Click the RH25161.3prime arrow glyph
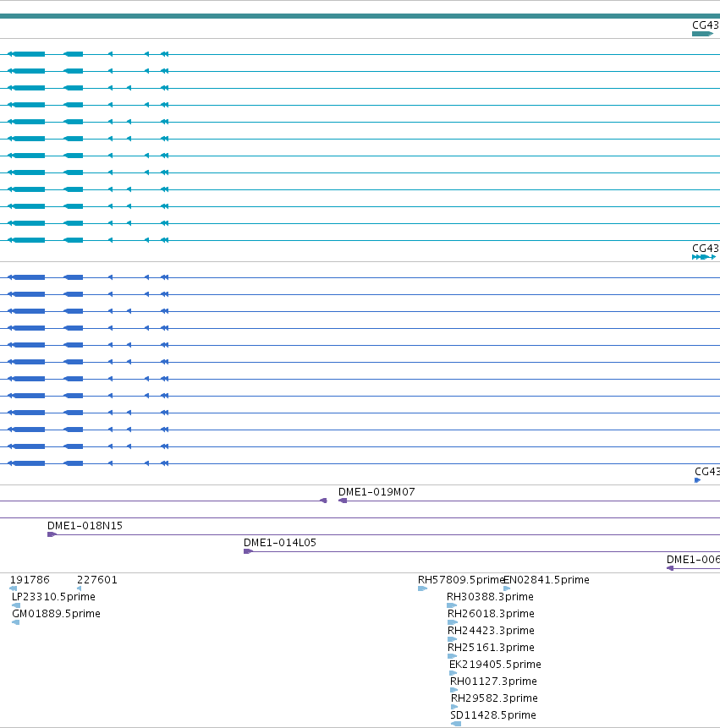Viewport: 720px width, 728px height. click(x=453, y=656)
